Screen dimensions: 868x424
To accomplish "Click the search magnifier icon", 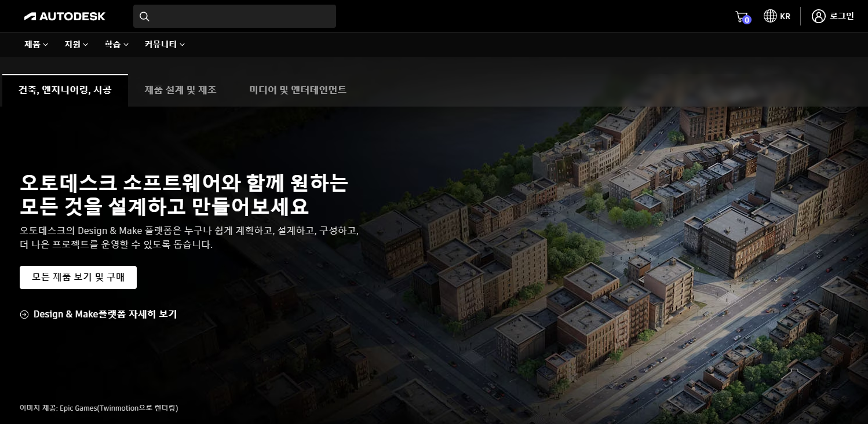I will [x=145, y=16].
